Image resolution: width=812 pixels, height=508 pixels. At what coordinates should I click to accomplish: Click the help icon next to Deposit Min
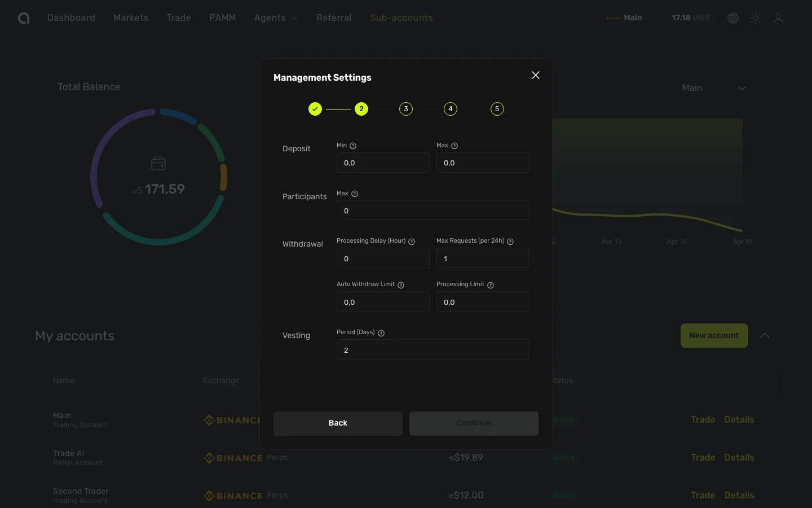353,146
